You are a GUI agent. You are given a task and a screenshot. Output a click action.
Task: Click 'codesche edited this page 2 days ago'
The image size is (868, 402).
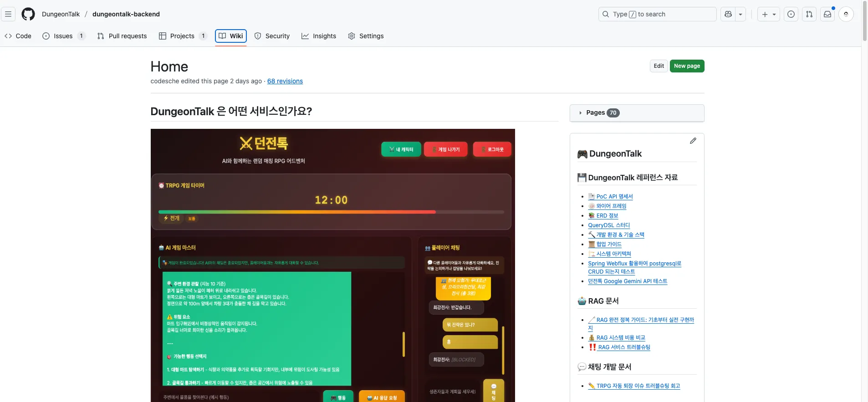pos(206,81)
